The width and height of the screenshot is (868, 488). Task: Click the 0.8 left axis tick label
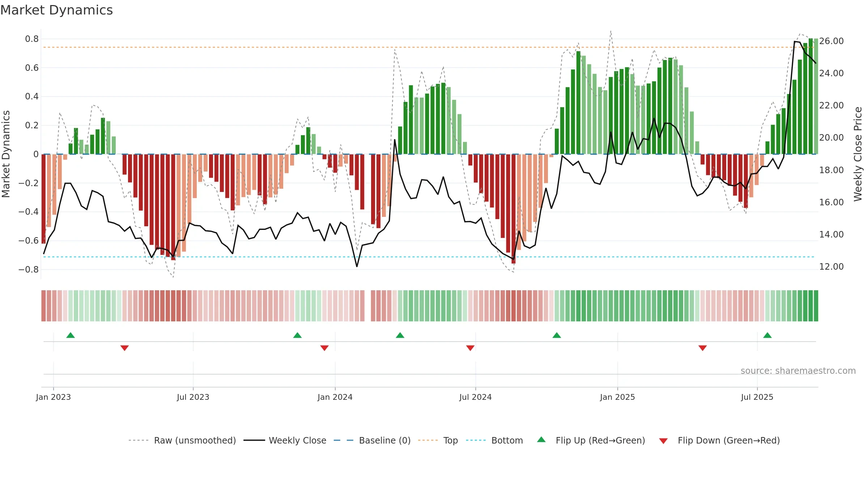pos(32,39)
